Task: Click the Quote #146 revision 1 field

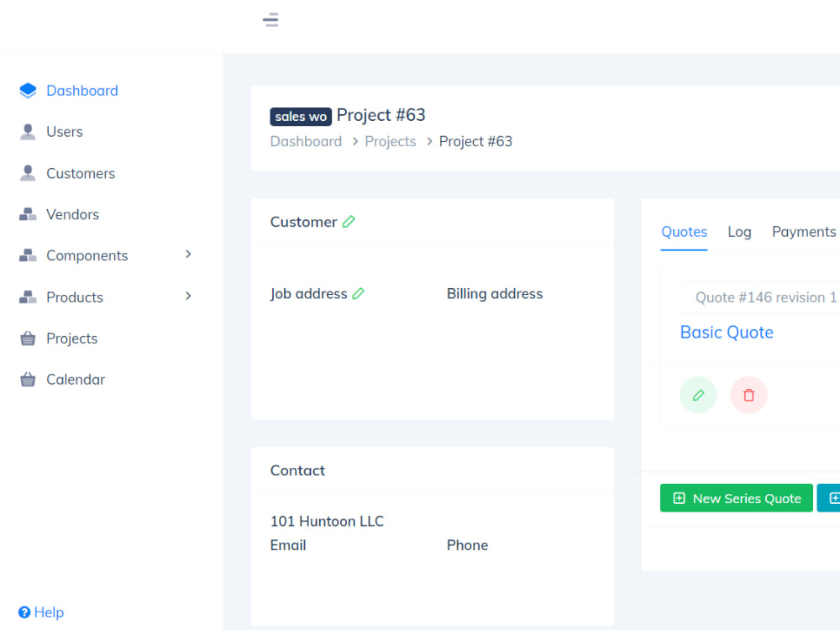Action: (x=759, y=297)
